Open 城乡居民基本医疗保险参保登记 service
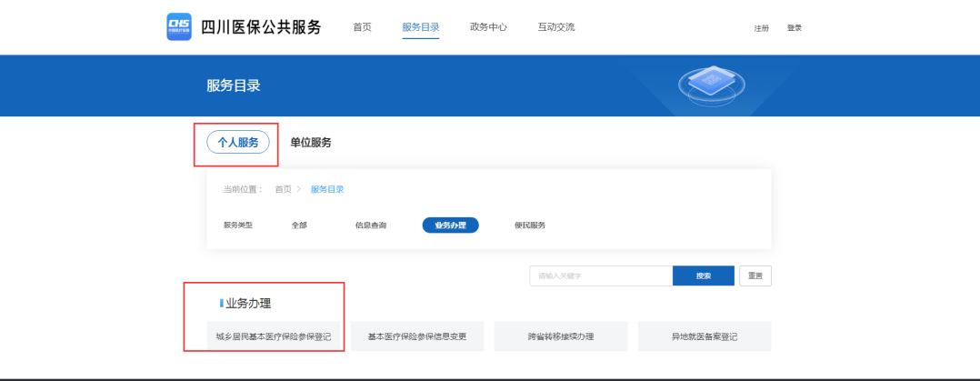Viewport: 980px width, 381px height. (273, 336)
